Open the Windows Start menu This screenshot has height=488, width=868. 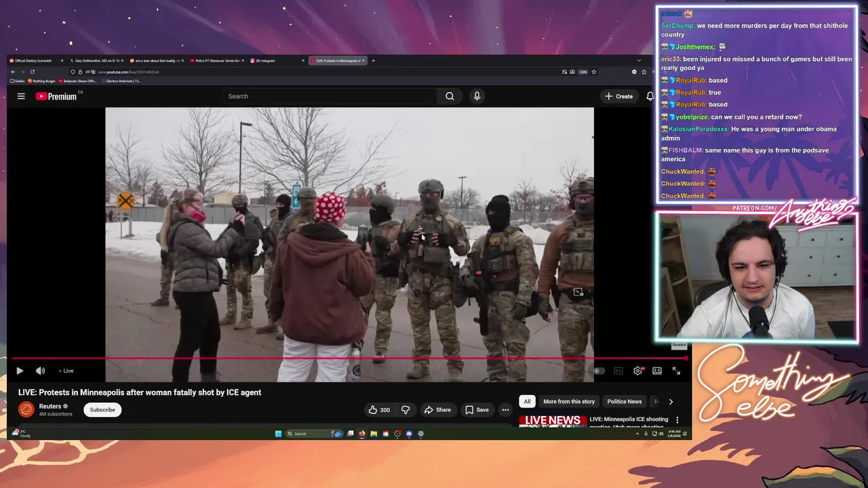point(278,434)
